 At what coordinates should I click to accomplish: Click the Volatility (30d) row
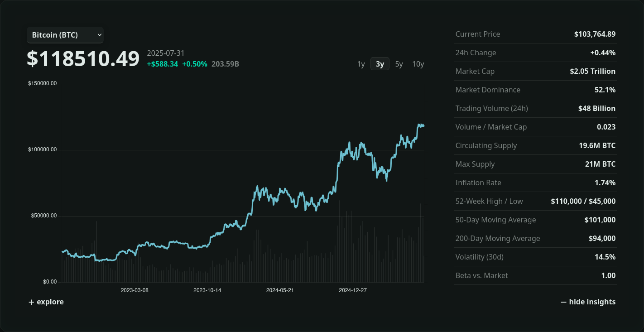point(535,257)
